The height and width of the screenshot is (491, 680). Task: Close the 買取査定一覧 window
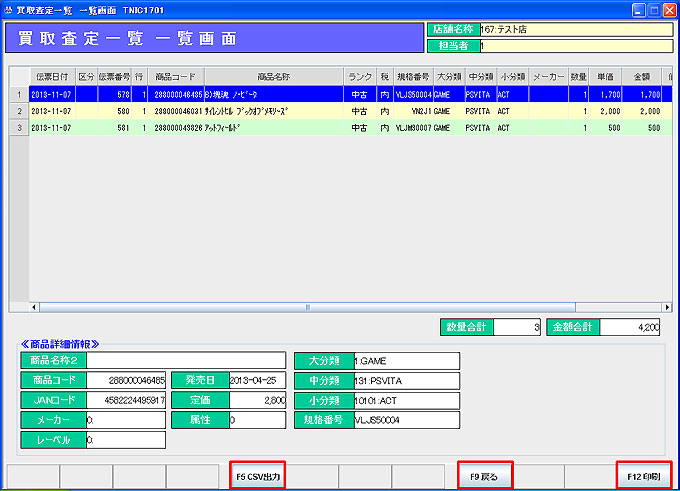pos(667,9)
